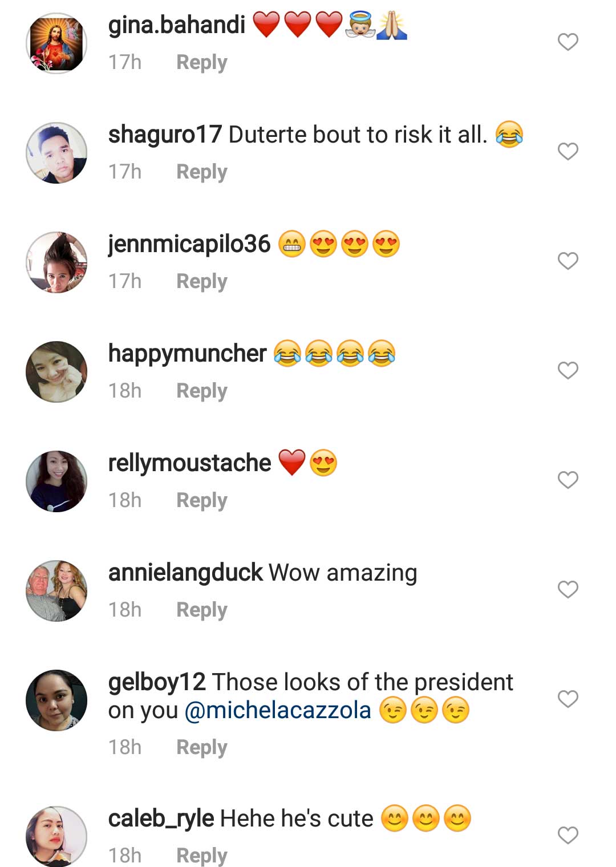616x867 pixels.
Task: View shaguro17's profile avatar
Action: (56, 153)
